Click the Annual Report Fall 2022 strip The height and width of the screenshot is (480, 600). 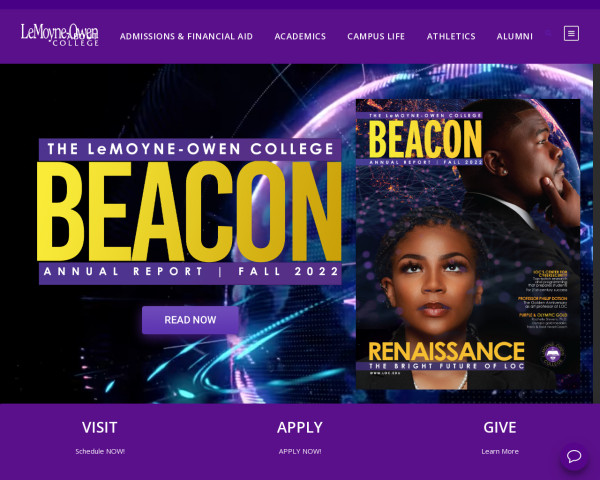click(191, 272)
